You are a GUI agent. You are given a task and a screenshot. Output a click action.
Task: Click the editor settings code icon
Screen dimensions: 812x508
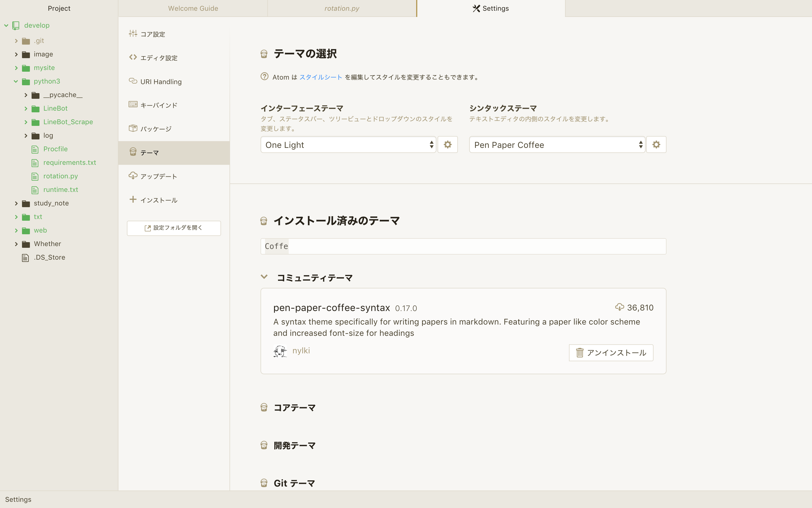(133, 57)
